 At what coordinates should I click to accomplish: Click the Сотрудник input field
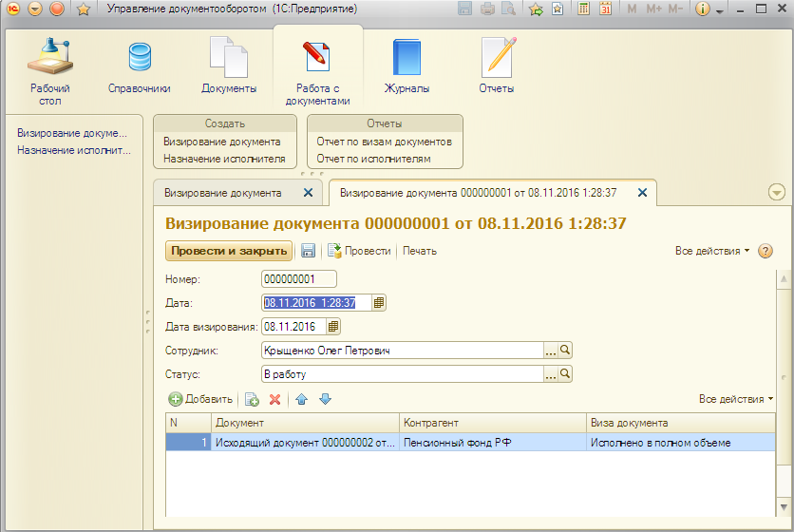click(x=403, y=351)
